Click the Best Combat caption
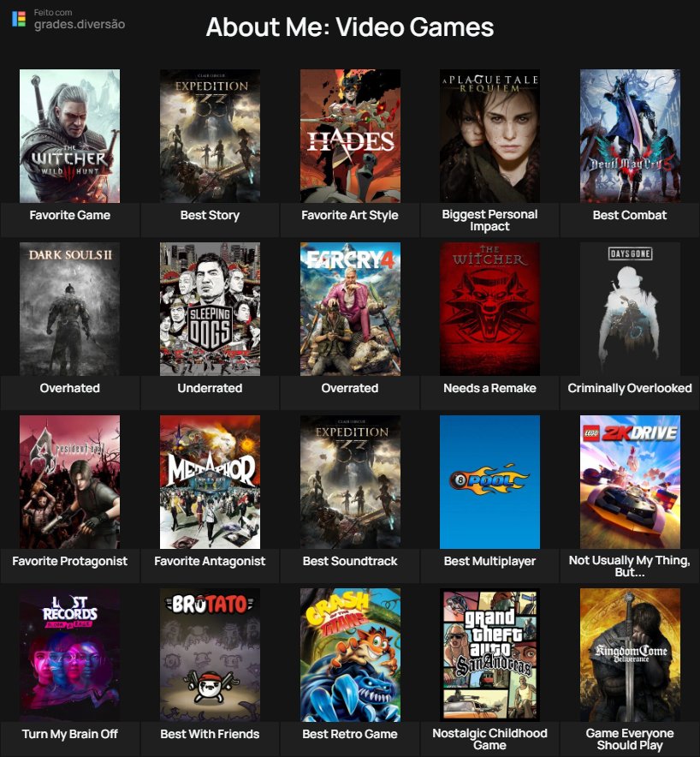This screenshot has width=700, height=757. pyautogui.click(x=630, y=215)
